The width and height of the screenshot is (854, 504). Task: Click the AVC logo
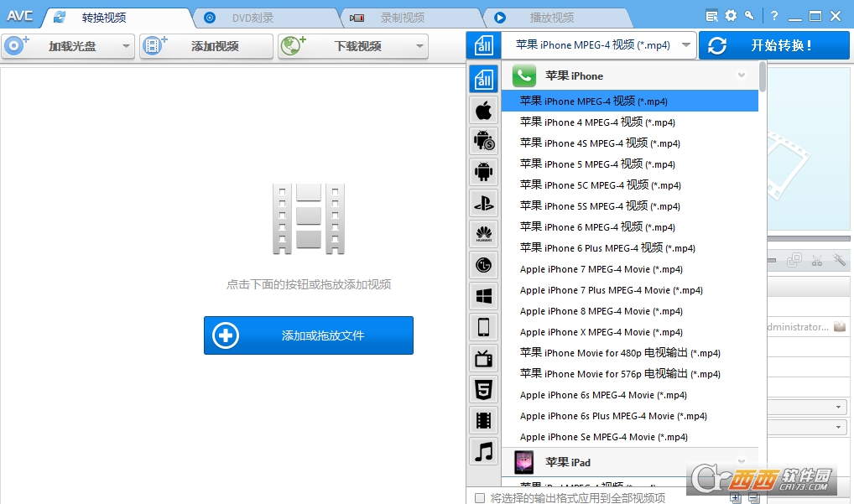pyautogui.click(x=19, y=16)
